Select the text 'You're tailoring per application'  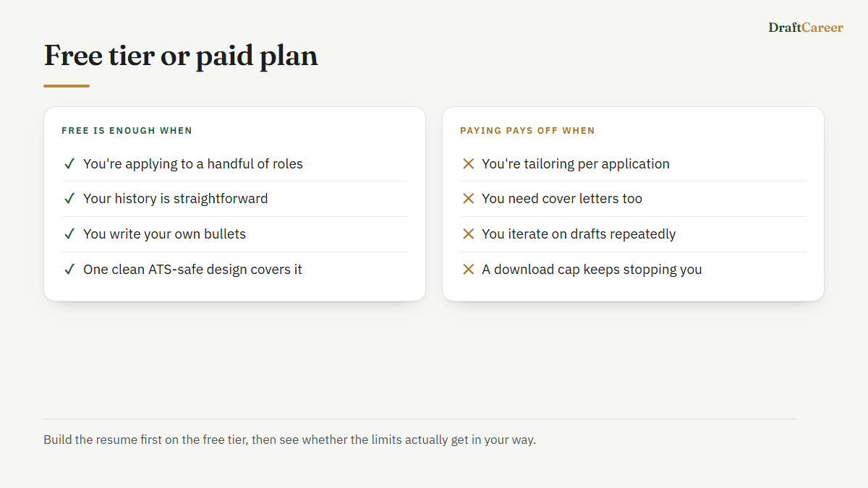tap(576, 164)
